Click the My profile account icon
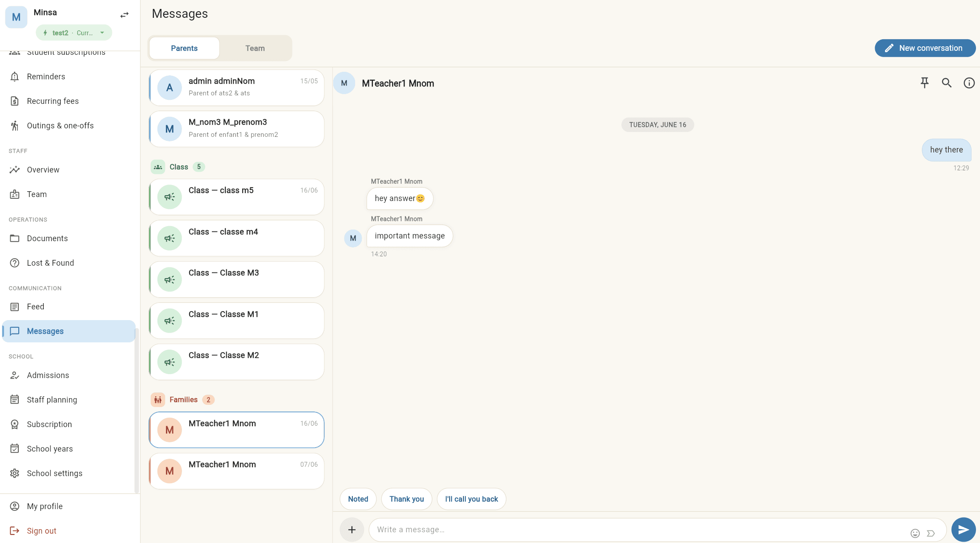980x543 pixels. tap(15, 506)
